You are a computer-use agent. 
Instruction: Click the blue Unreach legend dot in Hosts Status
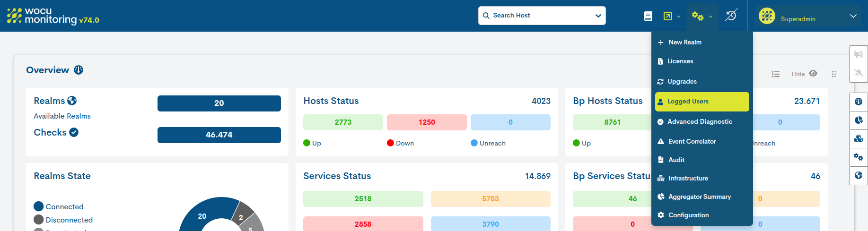(x=474, y=143)
